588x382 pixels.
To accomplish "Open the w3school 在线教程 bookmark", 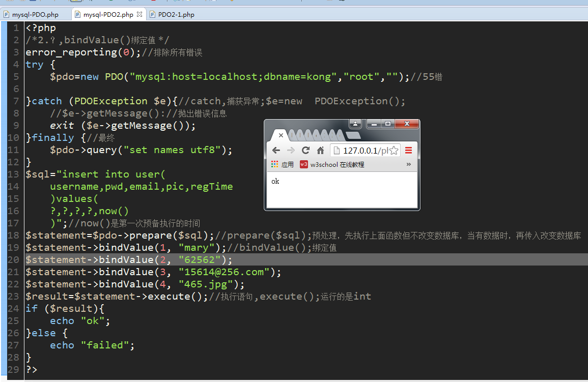I will [332, 164].
